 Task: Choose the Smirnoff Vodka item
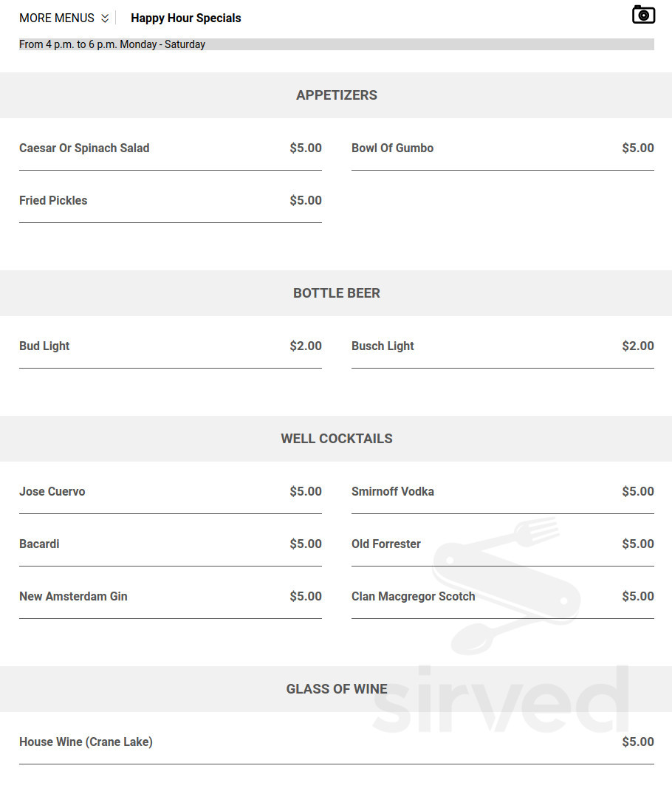502,492
